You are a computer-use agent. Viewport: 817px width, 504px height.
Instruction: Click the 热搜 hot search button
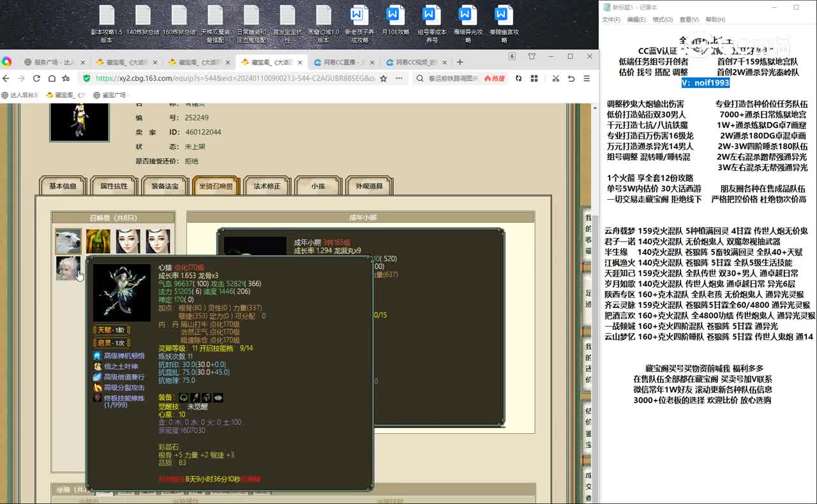pyautogui.click(x=495, y=78)
